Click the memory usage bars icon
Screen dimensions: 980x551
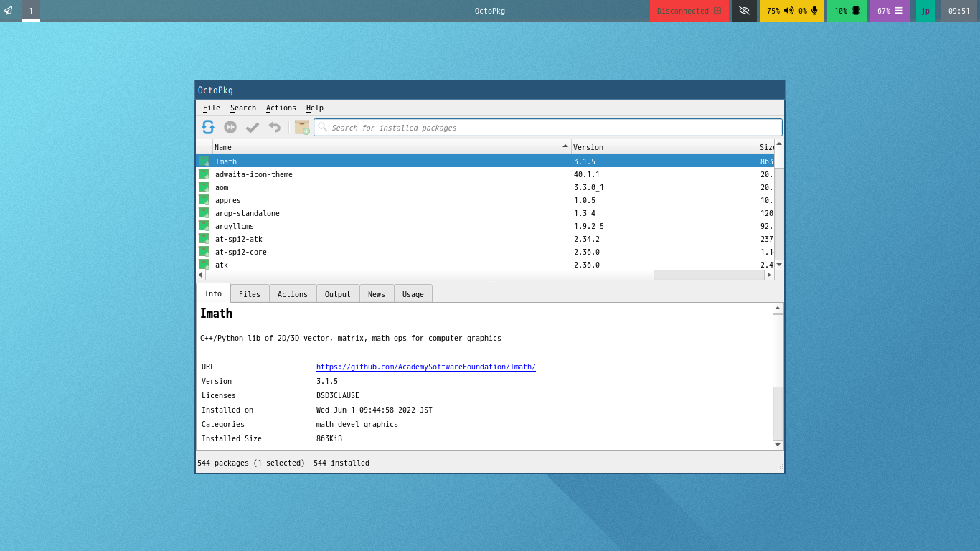coord(898,11)
